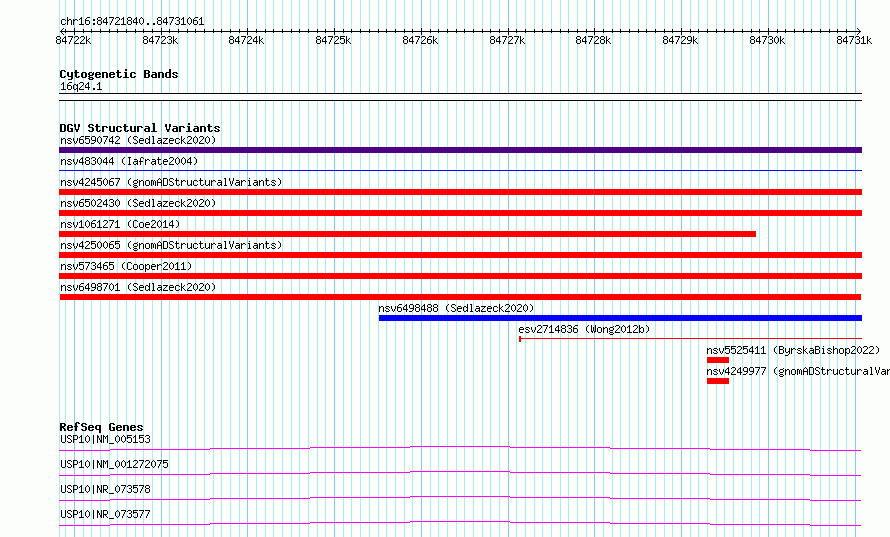Click the magenta USP10|NR_073578 gene line
The image size is (890, 537).
click(460, 498)
